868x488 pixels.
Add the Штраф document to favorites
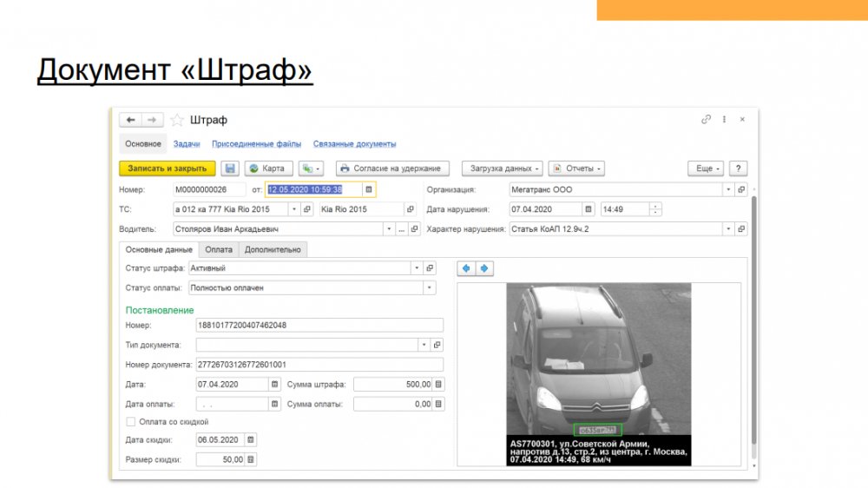click(x=177, y=120)
